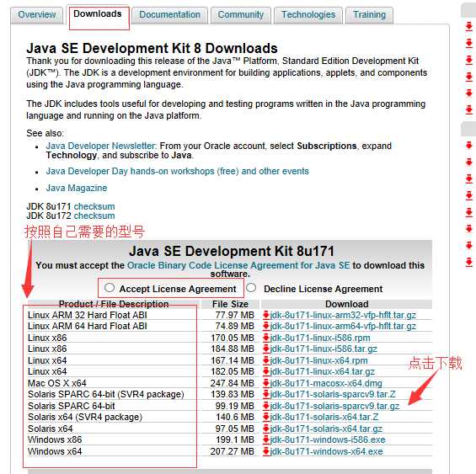Click download arrow icon for linux-x64.tar.gz
The image size is (476, 474).
point(266,372)
